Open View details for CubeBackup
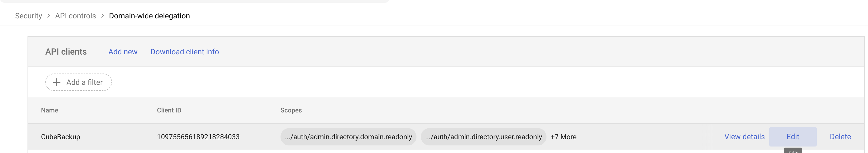The image size is (868, 153). [744, 137]
